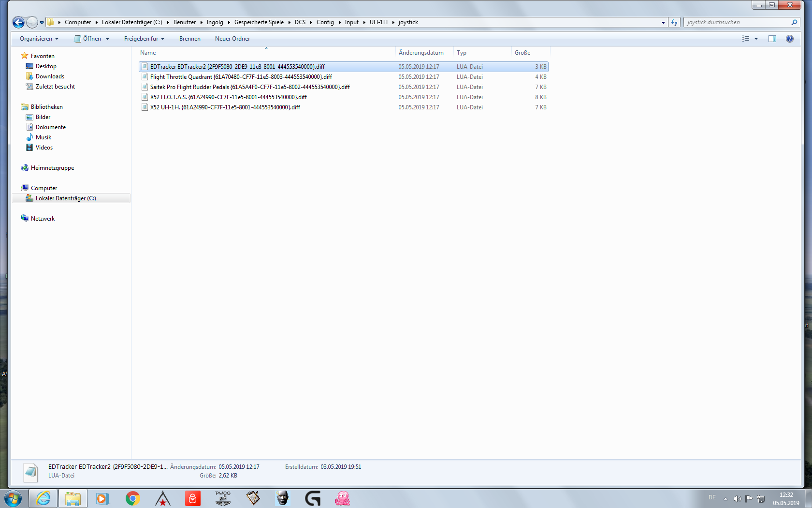The height and width of the screenshot is (508, 812).
Task: Click Ingolg in the address breadcrumb
Action: (x=215, y=22)
